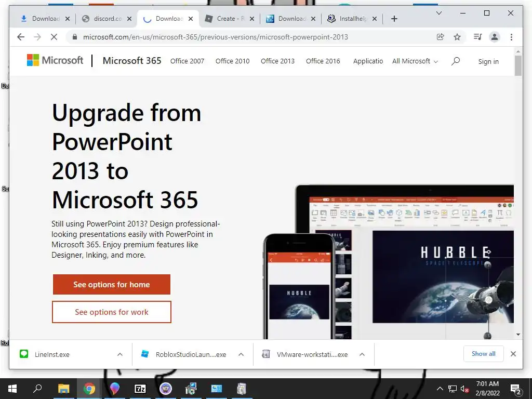Click the taskbar clock and date
Screen dimensions: 532x399
[487, 389]
